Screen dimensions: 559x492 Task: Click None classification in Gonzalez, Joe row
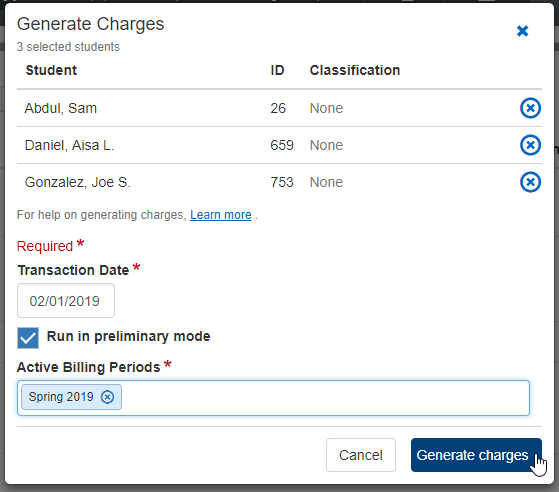coord(326,182)
